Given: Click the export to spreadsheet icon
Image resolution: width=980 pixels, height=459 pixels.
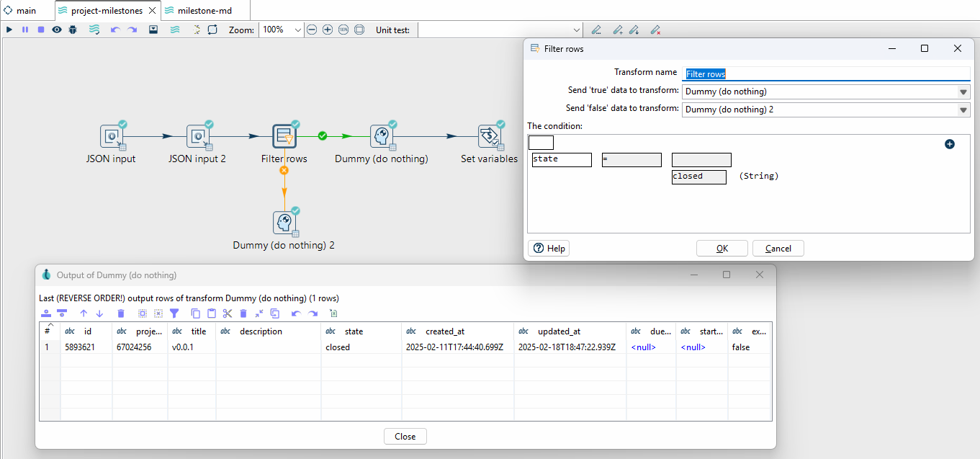Looking at the screenshot, I should (333, 313).
